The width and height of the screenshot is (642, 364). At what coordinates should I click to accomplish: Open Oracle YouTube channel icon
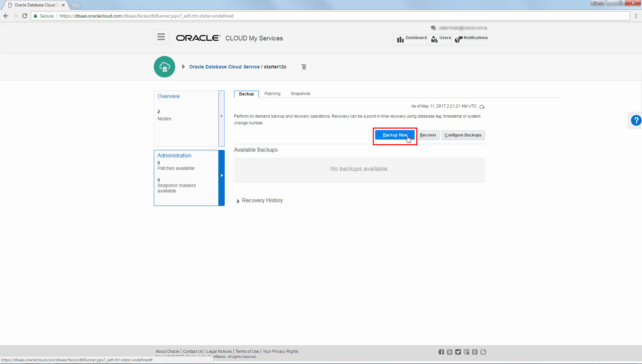click(475, 352)
